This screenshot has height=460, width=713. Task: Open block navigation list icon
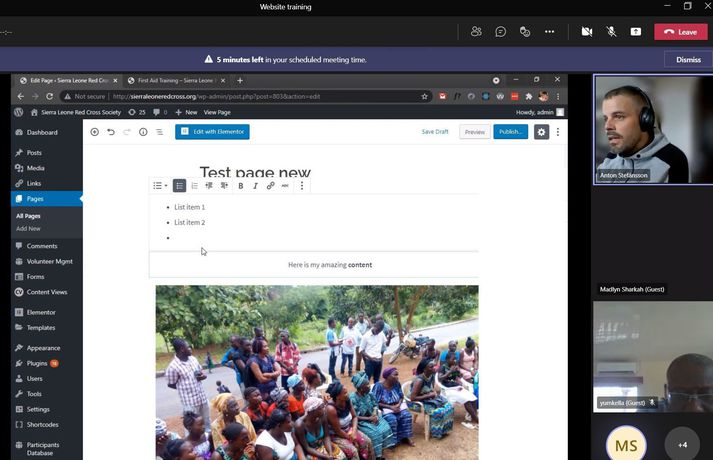coord(160,132)
